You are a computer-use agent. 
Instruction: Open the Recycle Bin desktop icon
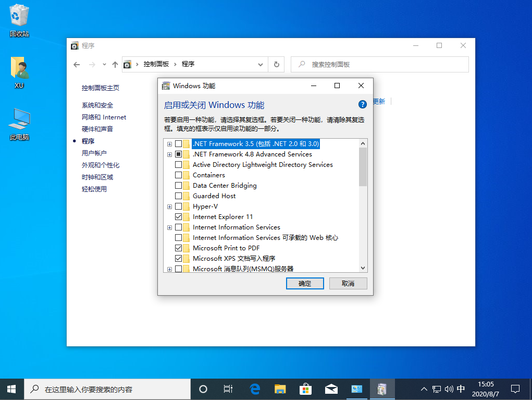19,20
